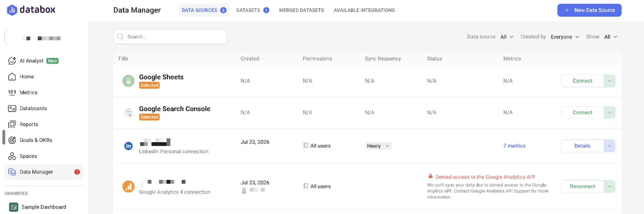Viewport: 644px width, 214px height.
Task: Change the Hourly sync frequency dropdown
Action: 378,146
